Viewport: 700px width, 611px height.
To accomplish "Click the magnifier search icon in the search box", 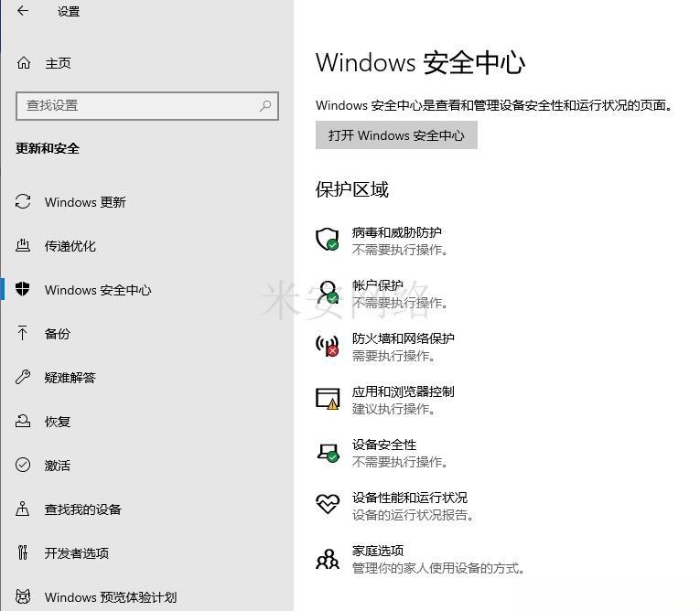I will 265,106.
